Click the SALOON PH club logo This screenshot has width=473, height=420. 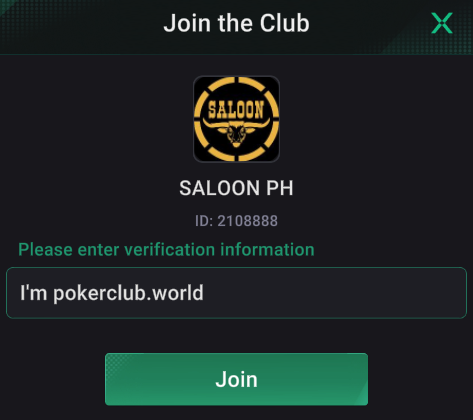click(236, 119)
